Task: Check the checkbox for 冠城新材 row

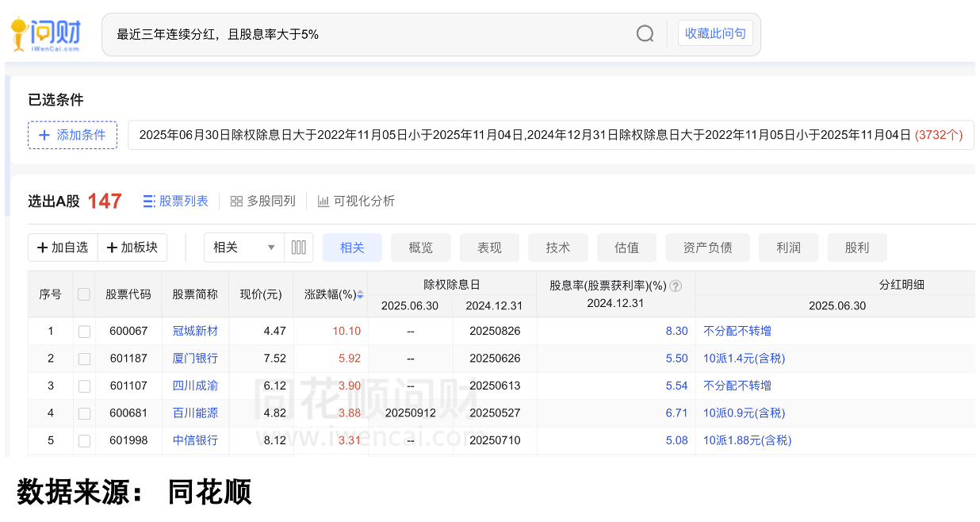Action: point(84,332)
